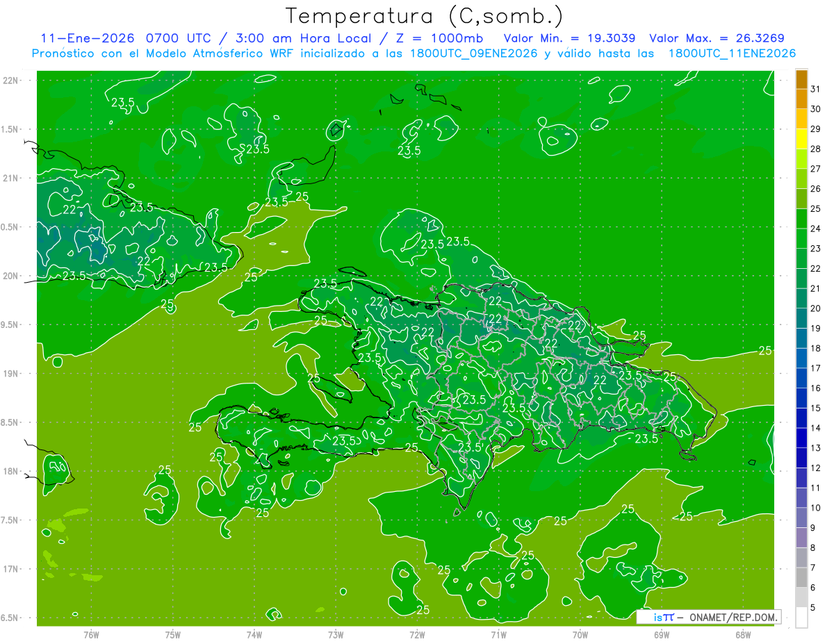Click the color bar segment between 19 and 20
Screen dimensions: 834x644
[801, 318]
